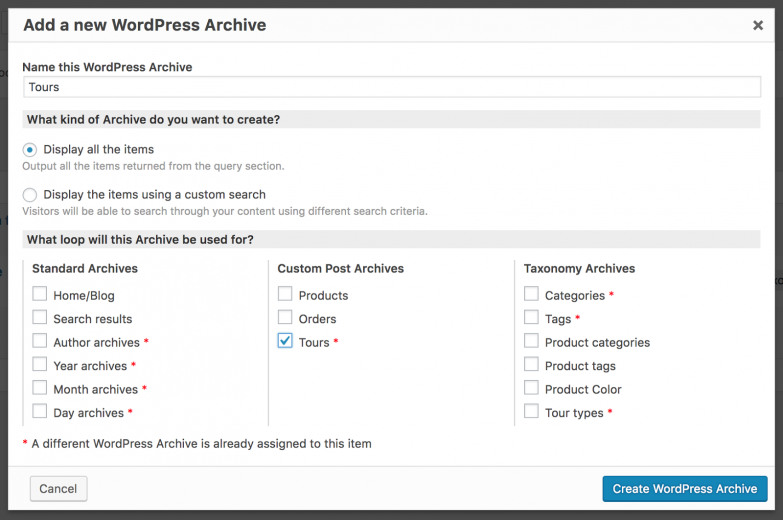Screen dimensions: 783x520
Task: Uncheck the Tours custom post archive
Action: (285, 341)
